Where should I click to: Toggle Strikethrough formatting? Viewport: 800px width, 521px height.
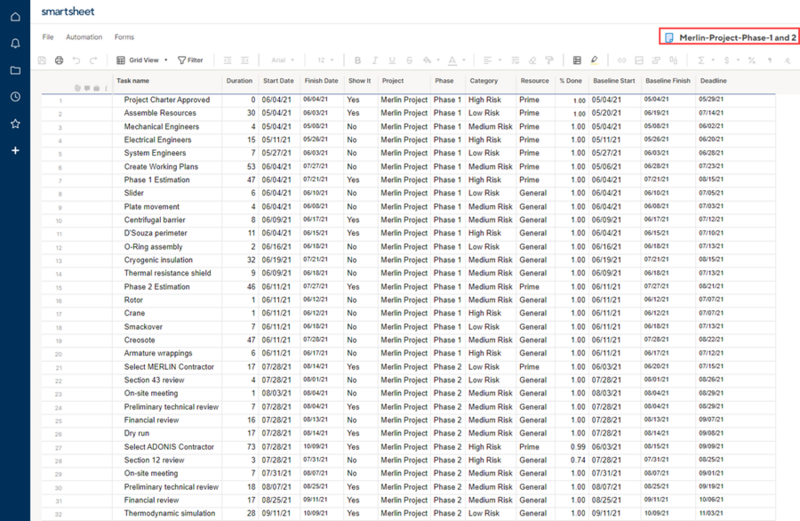click(409, 60)
